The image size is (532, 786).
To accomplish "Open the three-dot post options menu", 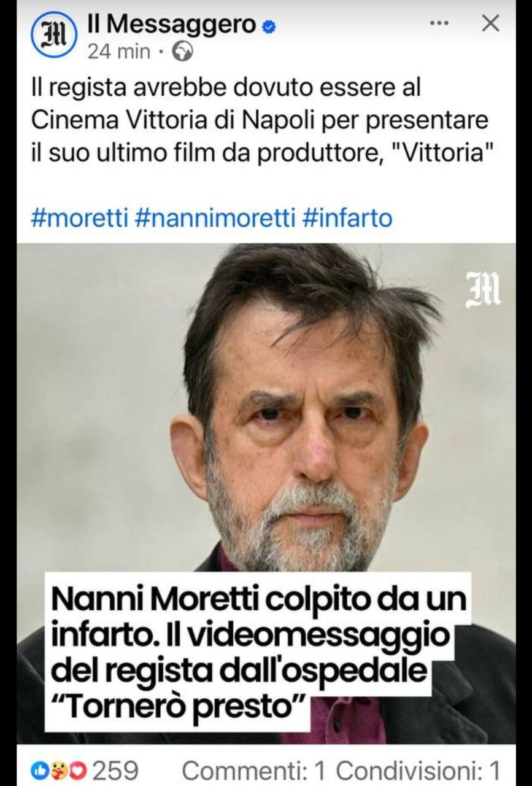I will pyautogui.click(x=439, y=23).
